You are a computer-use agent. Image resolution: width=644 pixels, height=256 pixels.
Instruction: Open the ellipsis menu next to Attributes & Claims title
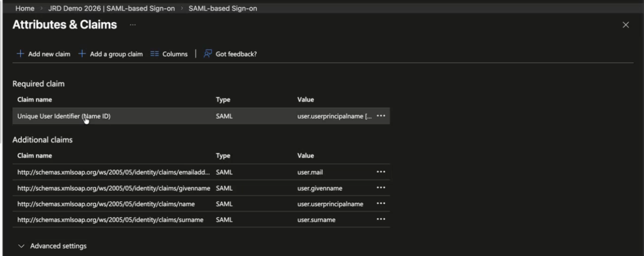coord(133,25)
